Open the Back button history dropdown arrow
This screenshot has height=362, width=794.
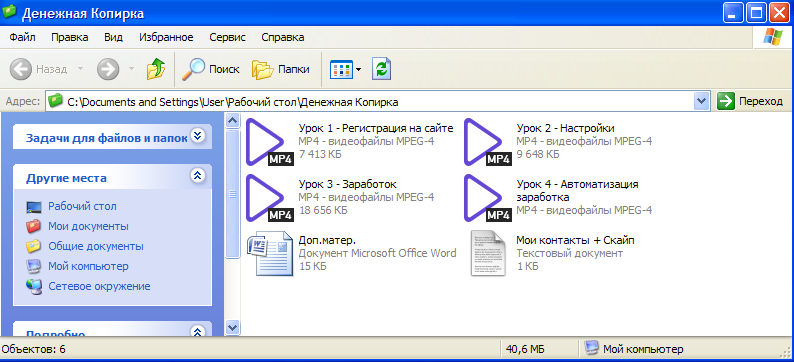click(x=81, y=69)
